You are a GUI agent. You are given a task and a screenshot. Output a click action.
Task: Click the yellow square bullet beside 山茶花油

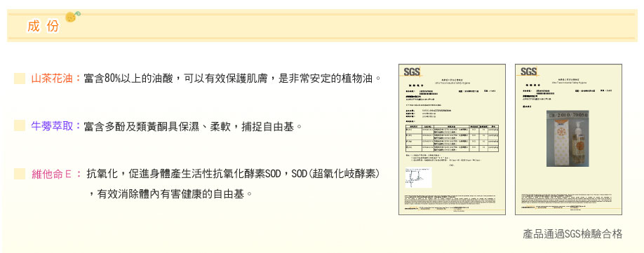pos(20,78)
